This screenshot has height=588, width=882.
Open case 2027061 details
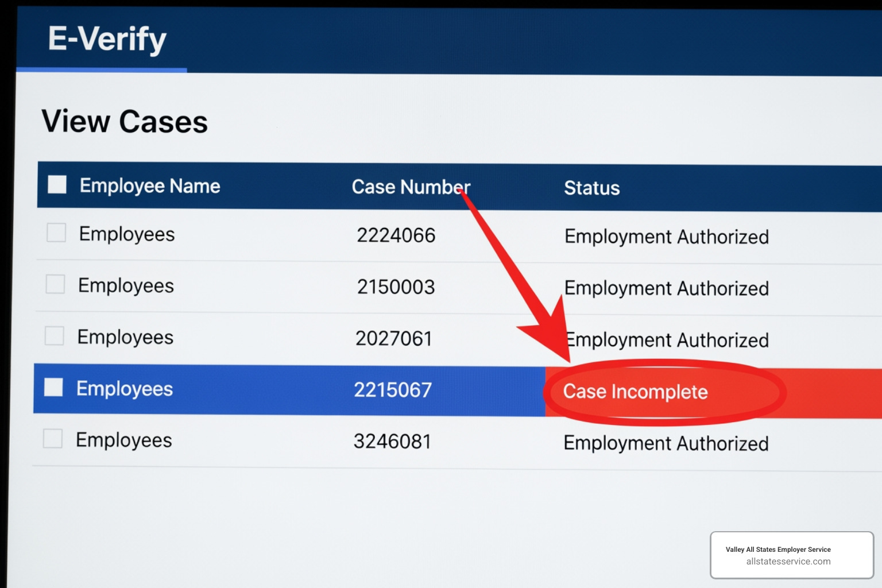394,338
